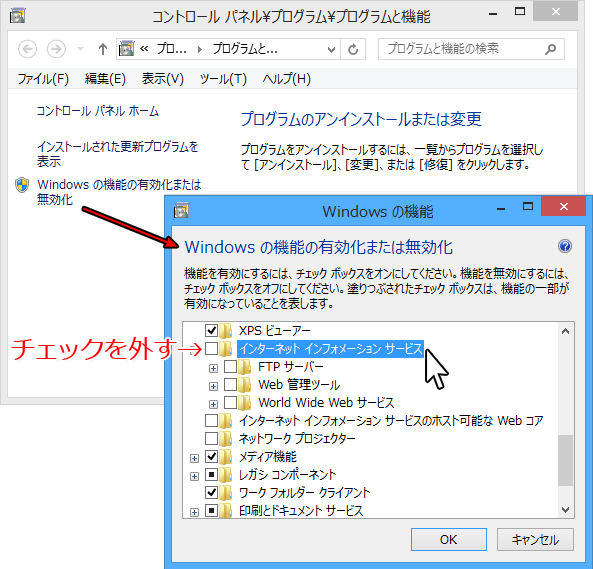Viewport: 593px width, 569px height.
Task: Expand the 印刷とドキュメント サービス node
Action: click(x=194, y=513)
